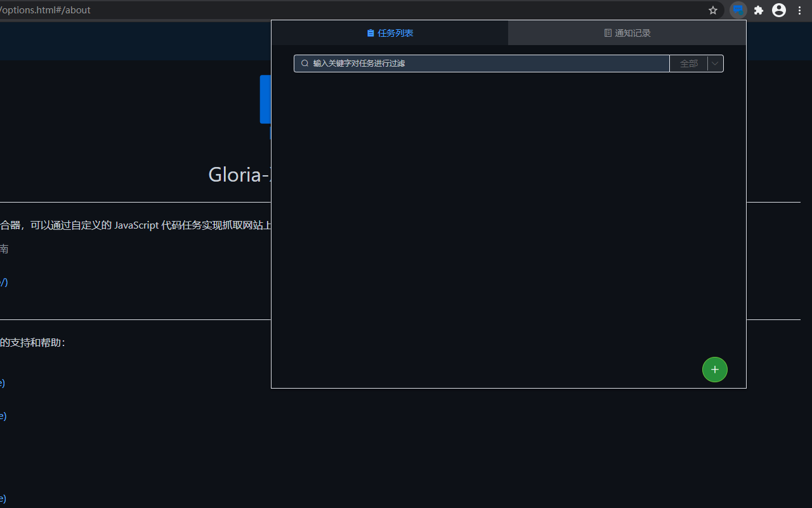Switch to the 任务列表 tab
812x508 pixels.
pos(390,33)
